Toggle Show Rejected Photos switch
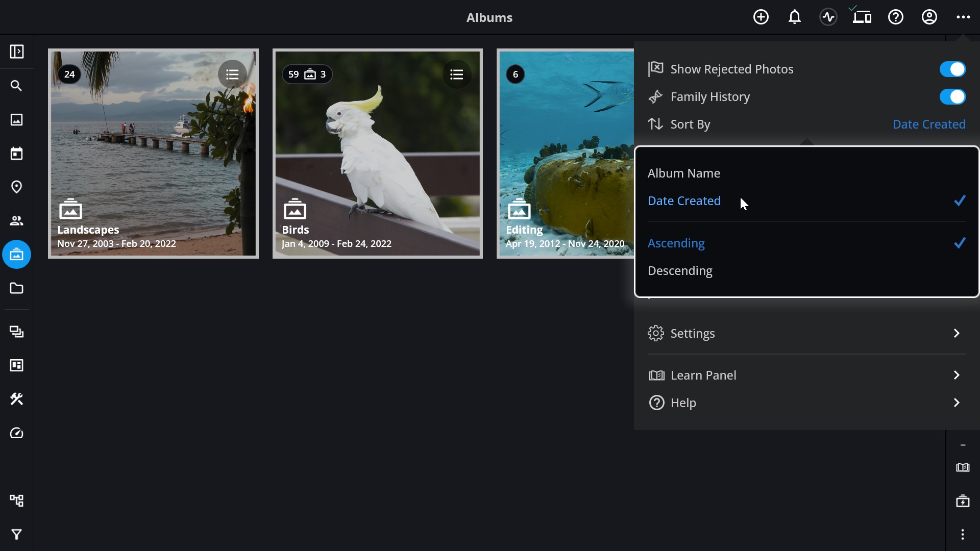Screen dimensions: 980x551 point(952,69)
